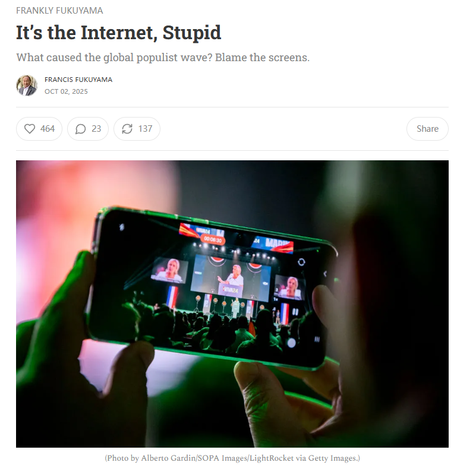Click the Oct 02, 2025 date
This screenshot has width=476, height=472.
point(66,91)
